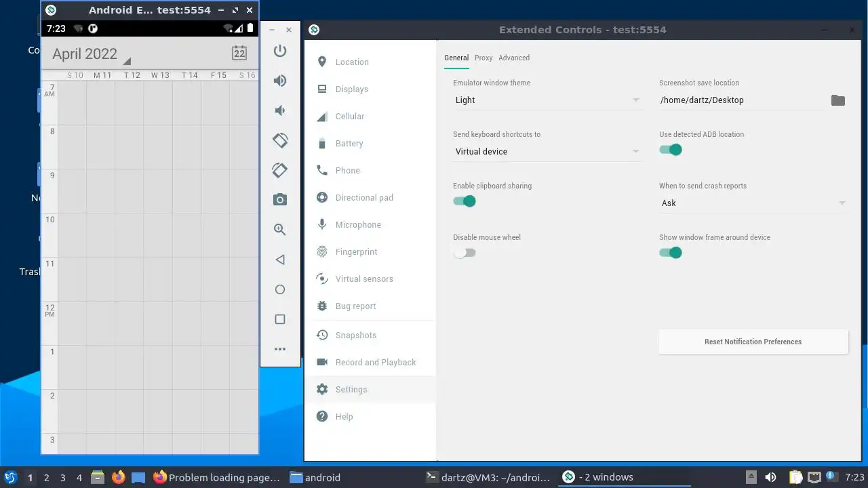Click the 2 windows emulator taskbar item
Screen dimensions: 868x488
624,477
